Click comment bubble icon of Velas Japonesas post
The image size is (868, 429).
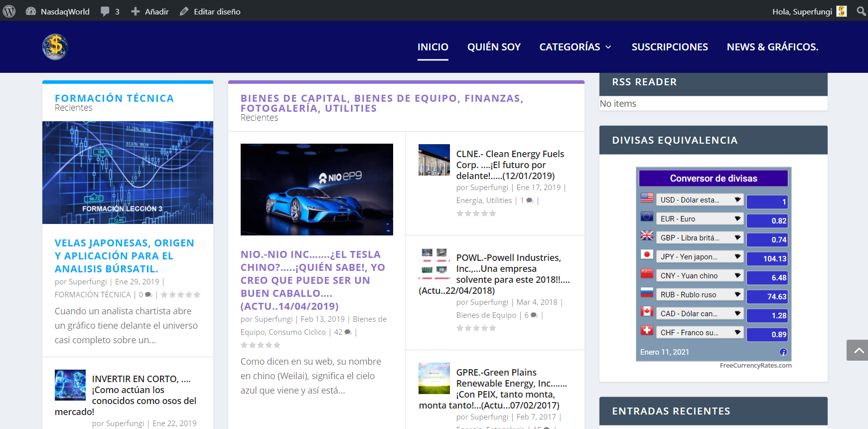pos(148,295)
